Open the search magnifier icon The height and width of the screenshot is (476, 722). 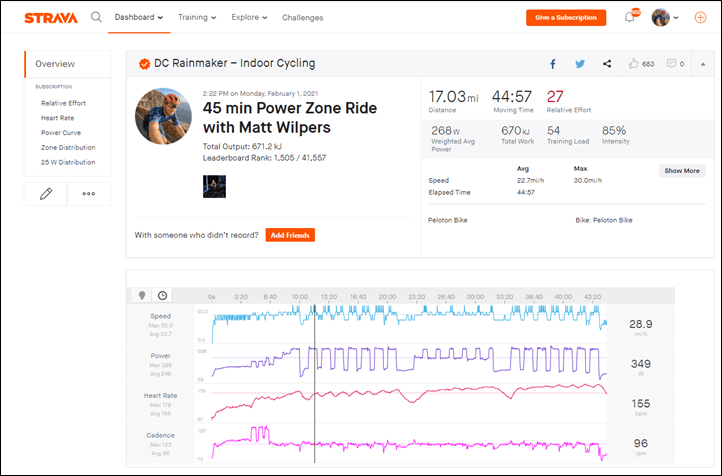[96, 17]
